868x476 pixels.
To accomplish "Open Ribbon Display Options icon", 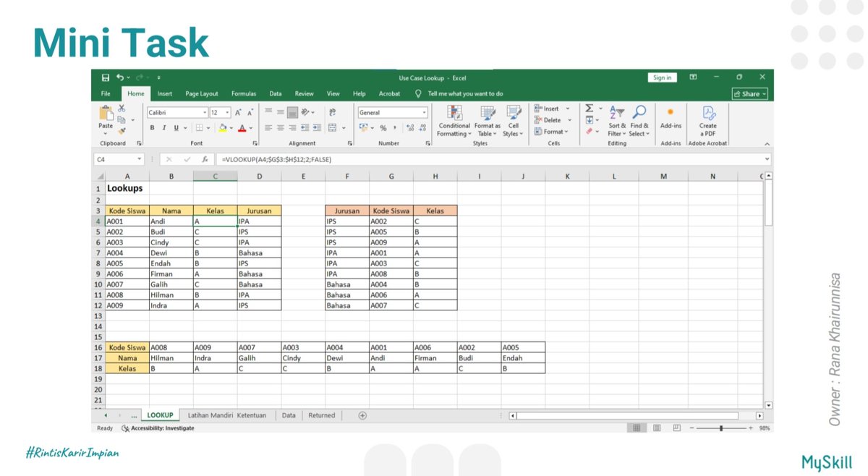I will click(x=693, y=77).
